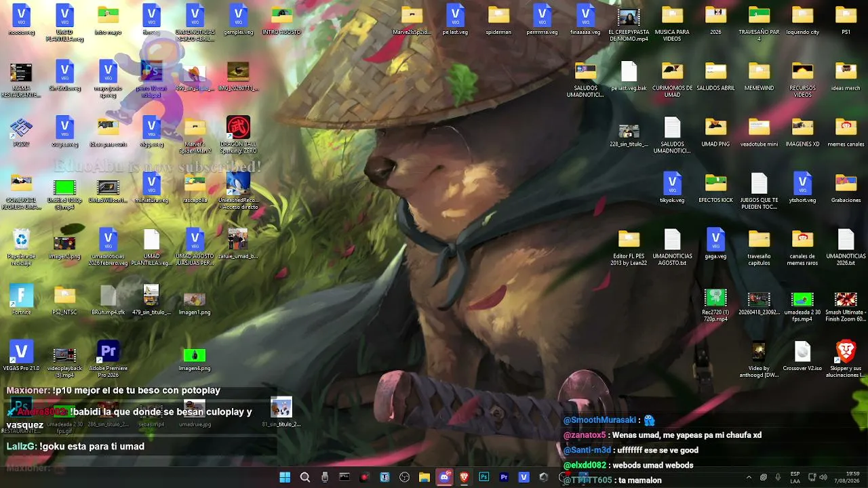Open network and volume quick settings
This screenshot has height=488, width=868.
pyautogui.click(x=818, y=477)
